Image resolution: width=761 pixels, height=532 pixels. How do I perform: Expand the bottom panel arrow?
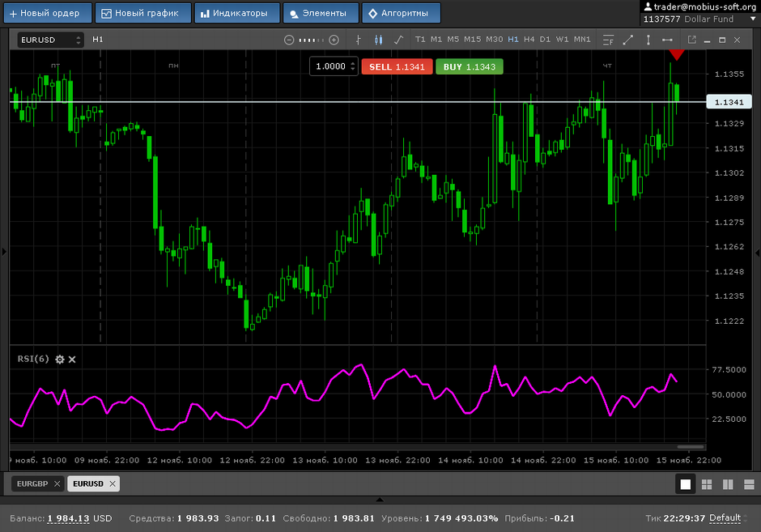[380, 500]
